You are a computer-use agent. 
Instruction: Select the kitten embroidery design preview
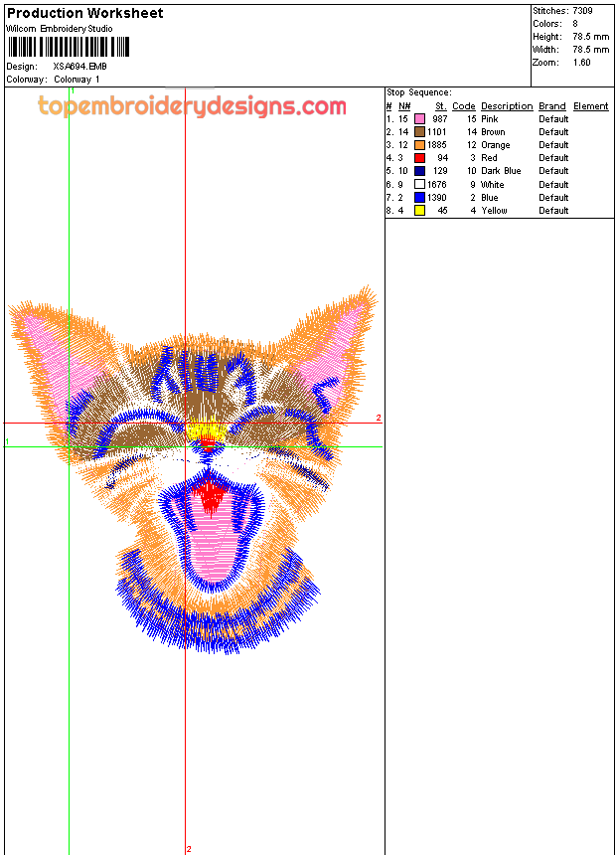pos(194,467)
